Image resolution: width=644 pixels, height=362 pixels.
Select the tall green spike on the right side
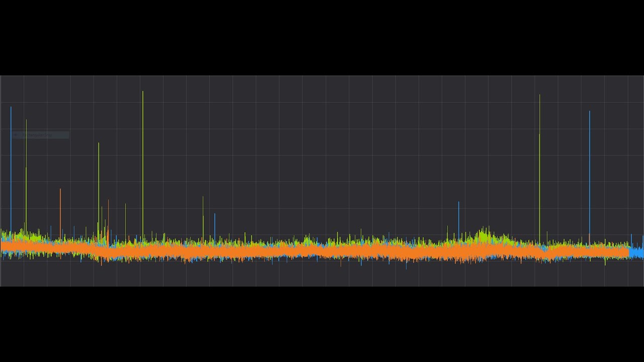click(x=540, y=168)
